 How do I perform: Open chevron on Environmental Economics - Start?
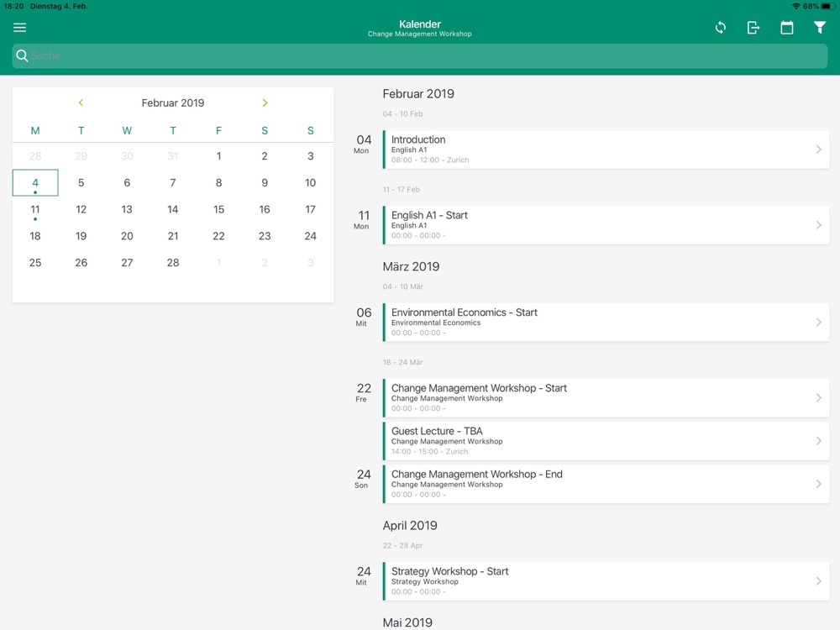pos(818,322)
